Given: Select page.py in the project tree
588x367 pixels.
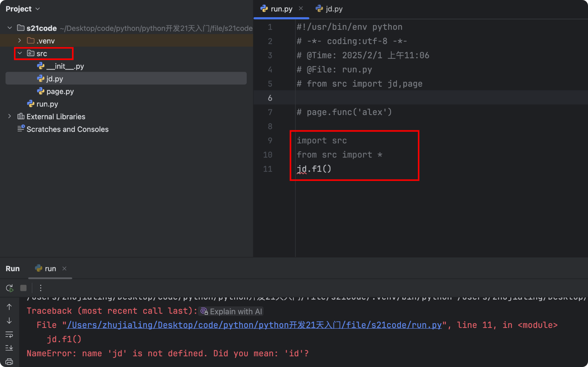Looking at the screenshot, I should (60, 91).
